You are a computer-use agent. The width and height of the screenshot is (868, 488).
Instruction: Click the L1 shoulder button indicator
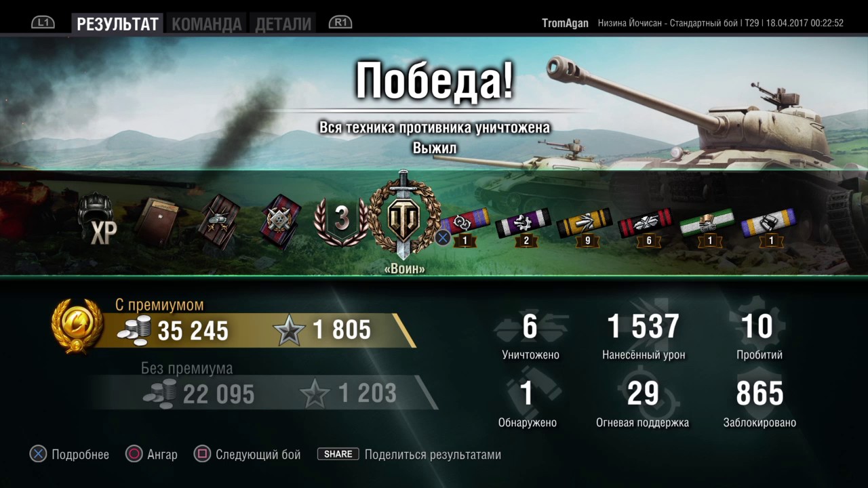point(43,22)
